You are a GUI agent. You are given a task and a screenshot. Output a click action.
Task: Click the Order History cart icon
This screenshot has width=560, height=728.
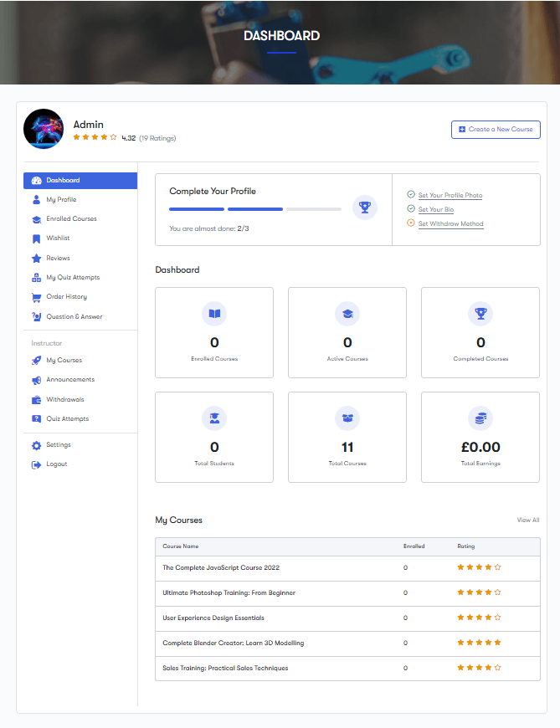tap(36, 297)
